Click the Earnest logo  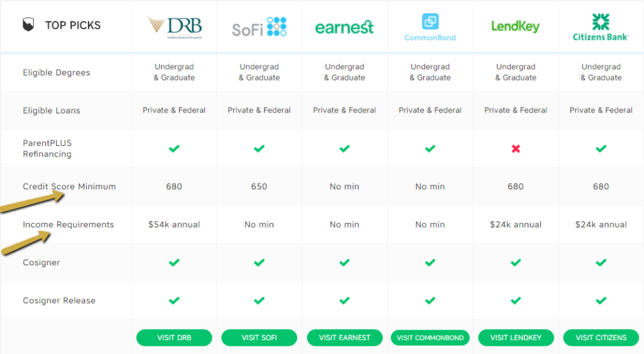345,28
